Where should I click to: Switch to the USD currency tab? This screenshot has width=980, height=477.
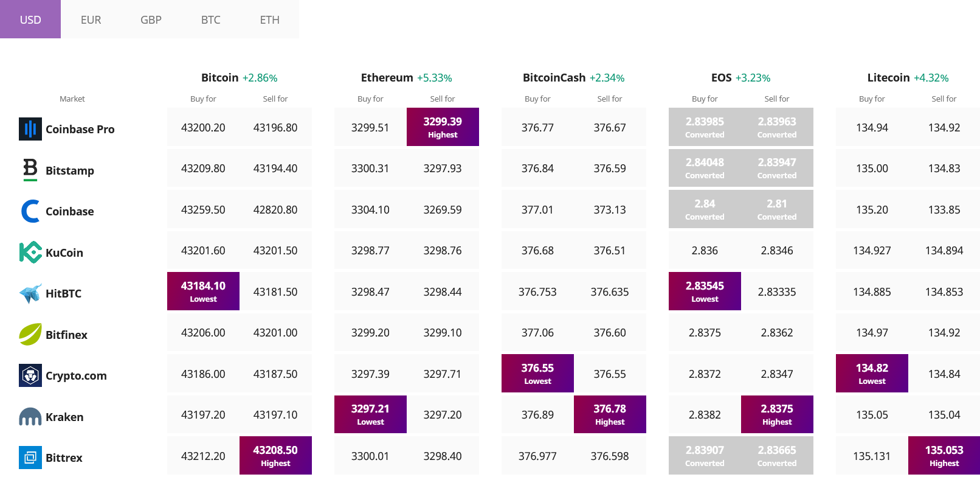coord(30,19)
